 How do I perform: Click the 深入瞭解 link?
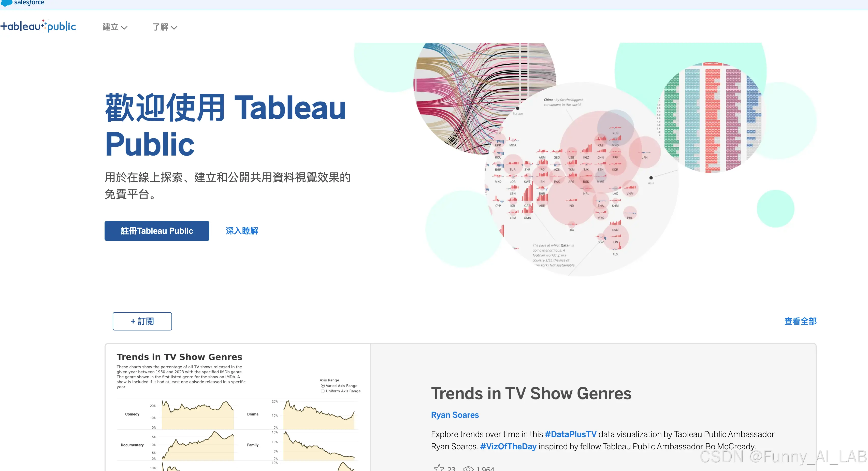coord(242,231)
